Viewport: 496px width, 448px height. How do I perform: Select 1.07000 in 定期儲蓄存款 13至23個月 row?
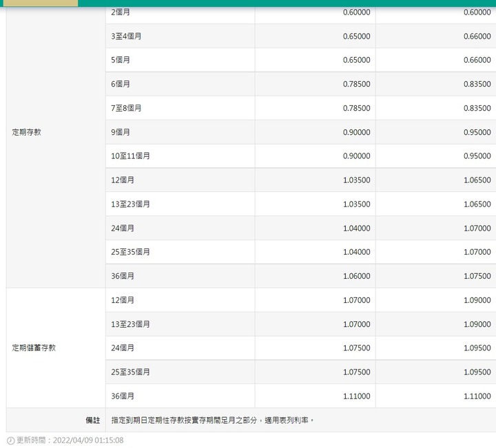coord(357,324)
